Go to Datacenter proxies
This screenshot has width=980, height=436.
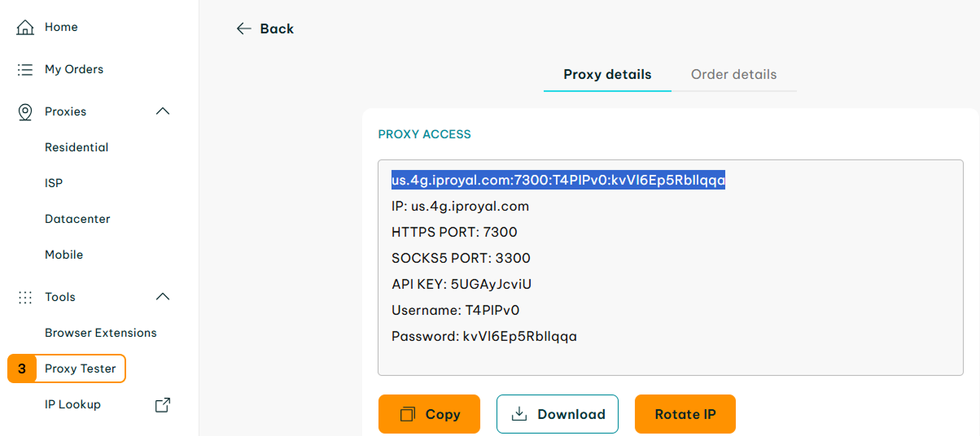77,219
